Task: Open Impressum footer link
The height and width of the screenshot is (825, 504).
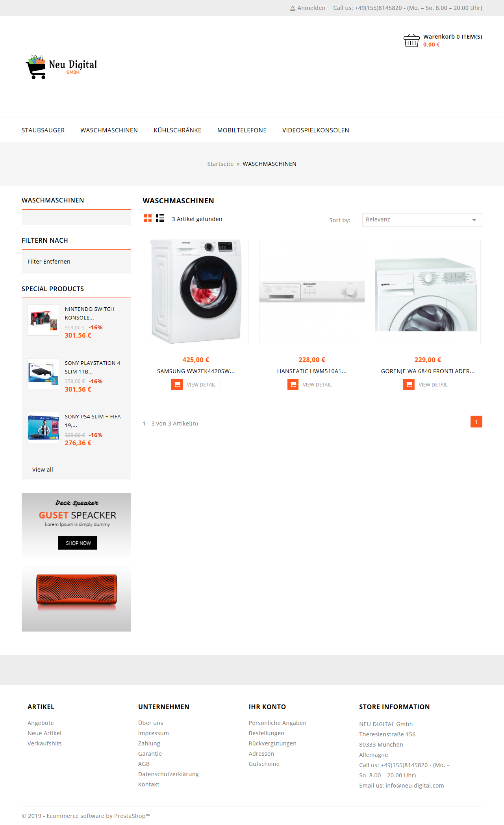Action: pyautogui.click(x=154, y=733)
